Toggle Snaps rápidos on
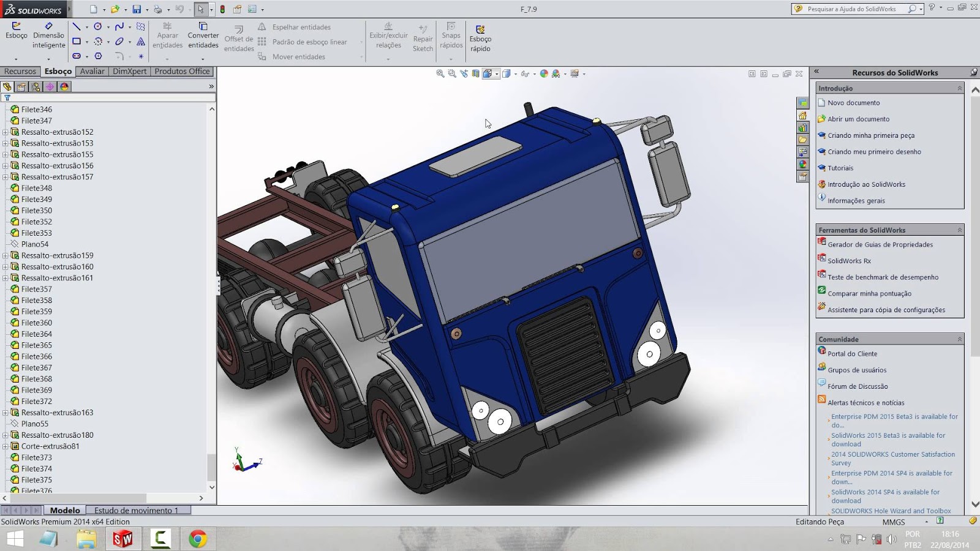This screenshot has width=980, height=551. click(x=451, y=38)
